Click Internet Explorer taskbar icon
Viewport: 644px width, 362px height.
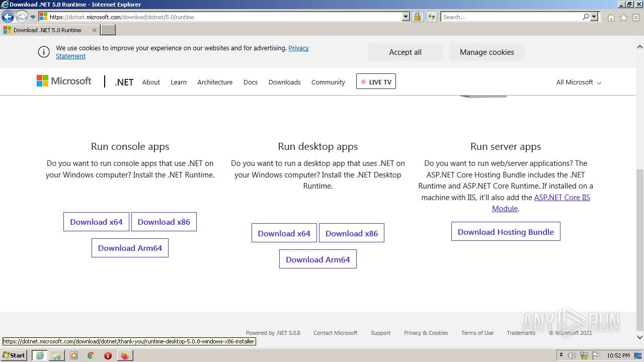coord(40,355)
